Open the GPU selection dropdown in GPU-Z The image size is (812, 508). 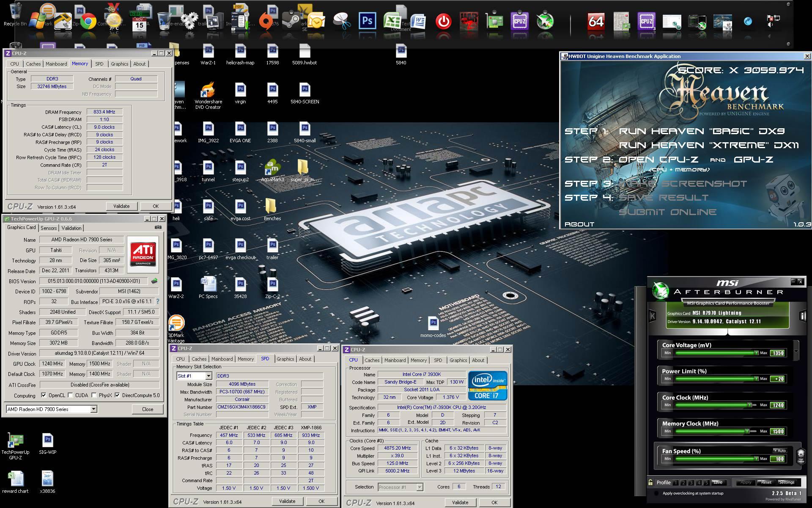click(93, 409)
